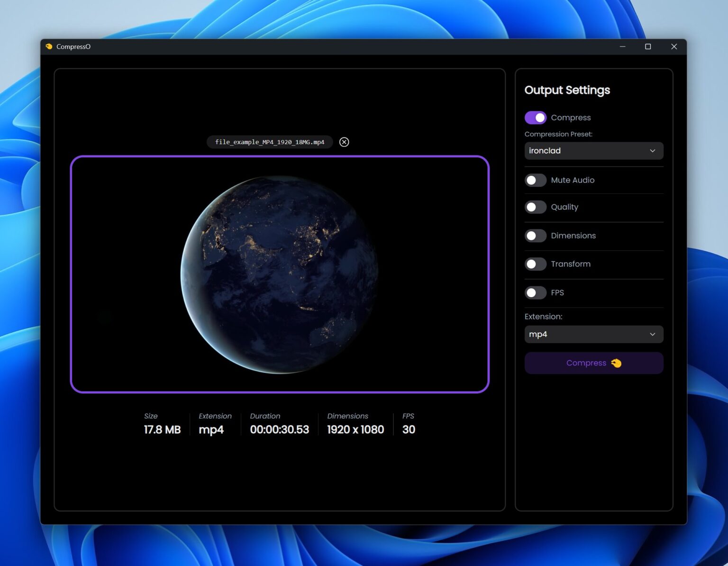Click the Output Settings heading

click(x=567, y=90)
